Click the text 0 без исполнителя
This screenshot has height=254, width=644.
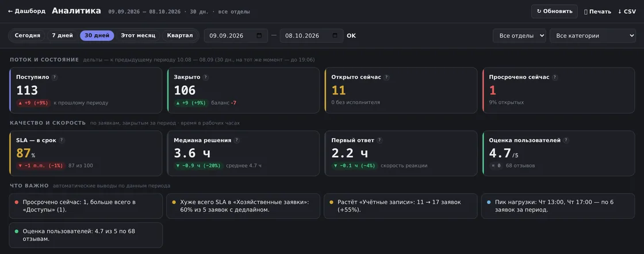click(356, 103)
